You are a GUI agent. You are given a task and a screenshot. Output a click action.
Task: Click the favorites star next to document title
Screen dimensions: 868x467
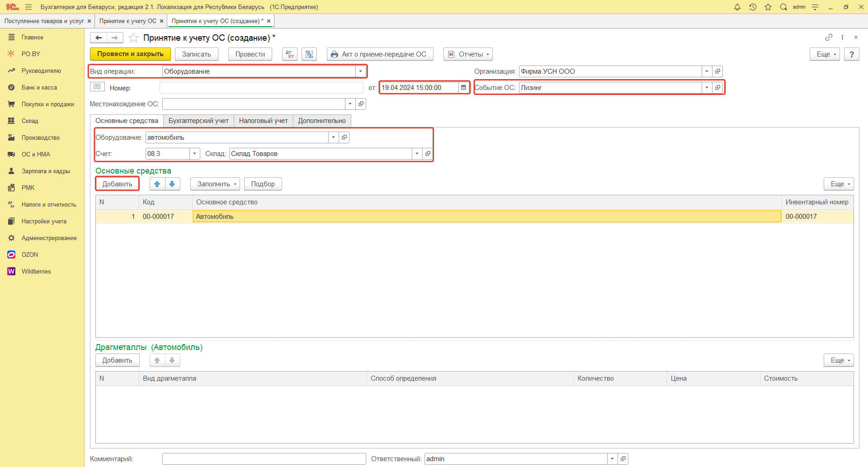(x=133, y=38)
